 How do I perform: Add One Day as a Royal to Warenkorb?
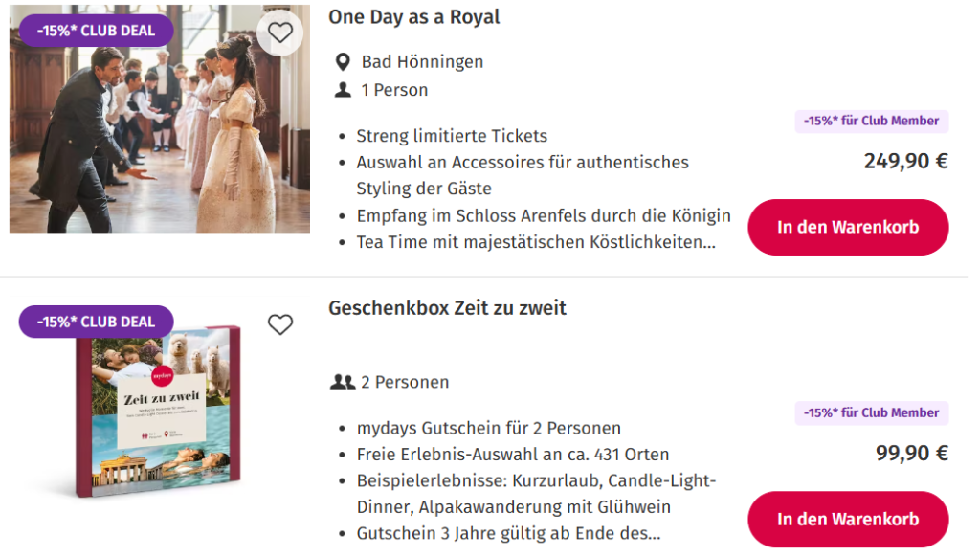[848, 228]
